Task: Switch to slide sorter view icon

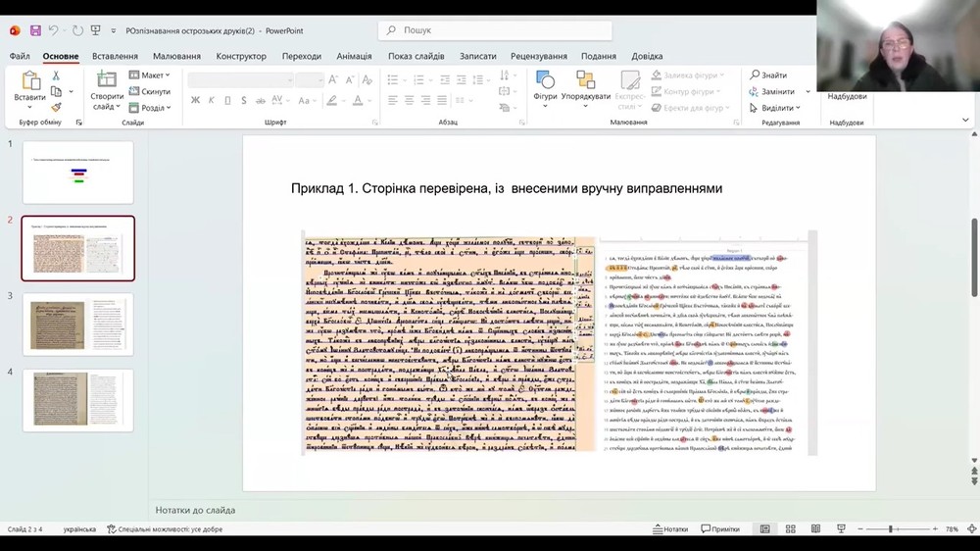Action: pos(790,529)
